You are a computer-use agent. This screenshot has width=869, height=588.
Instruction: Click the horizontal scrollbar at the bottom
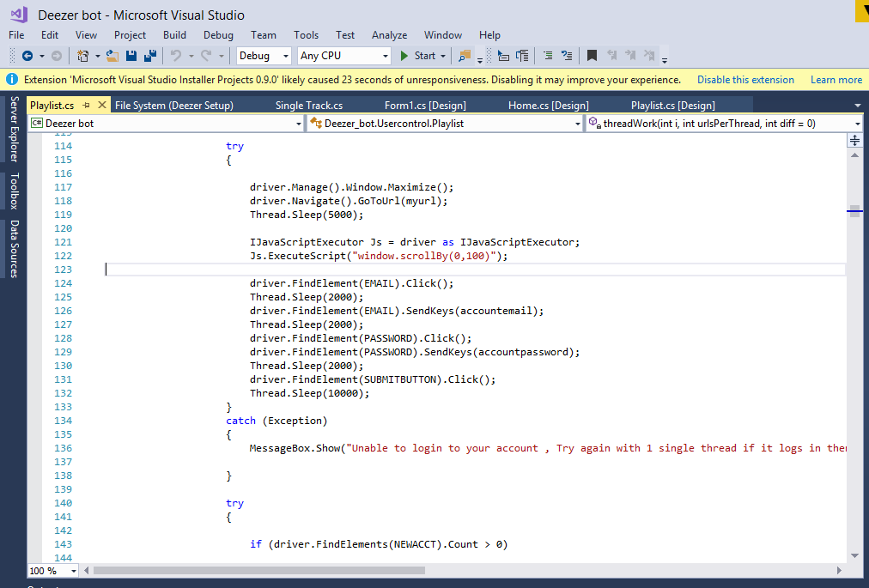[x=258, y=568]
